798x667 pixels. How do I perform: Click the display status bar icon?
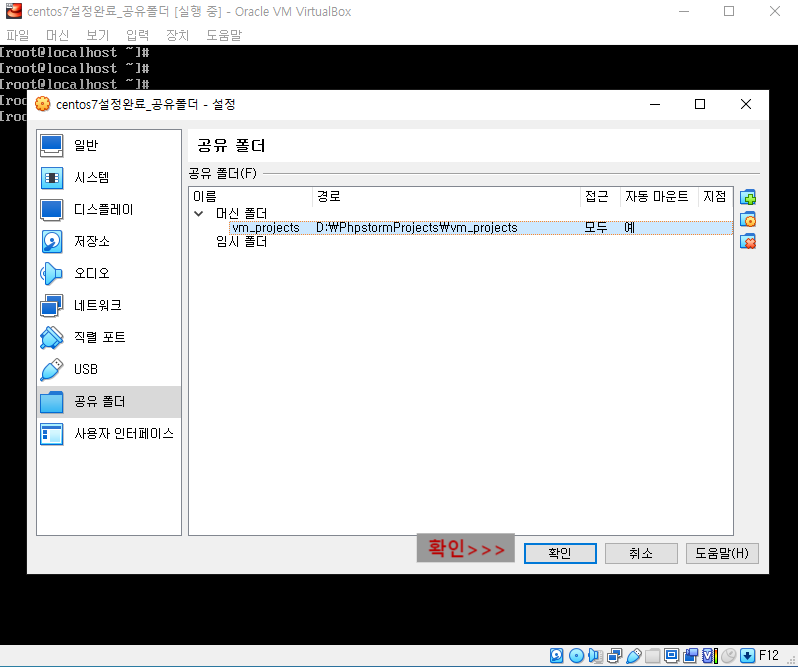pyautogui.click(x=672, y=655)
